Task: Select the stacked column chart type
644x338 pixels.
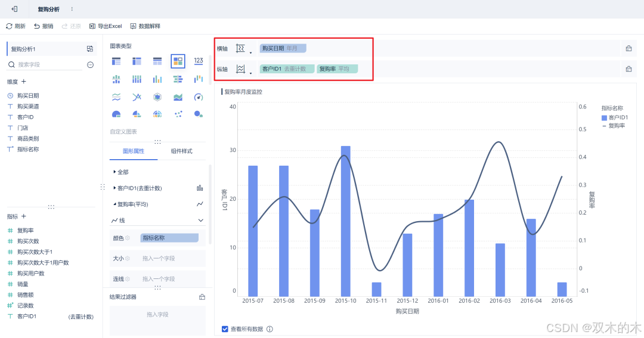Action: [x=137, y=79]
